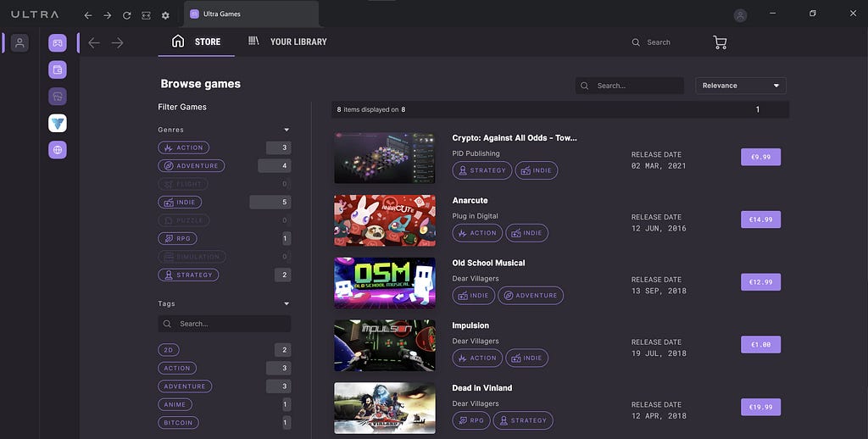This screenshot has height=439, width=868.
Task: Open the YOUR LIBRARY tab
Action: (x=287, y=42)
